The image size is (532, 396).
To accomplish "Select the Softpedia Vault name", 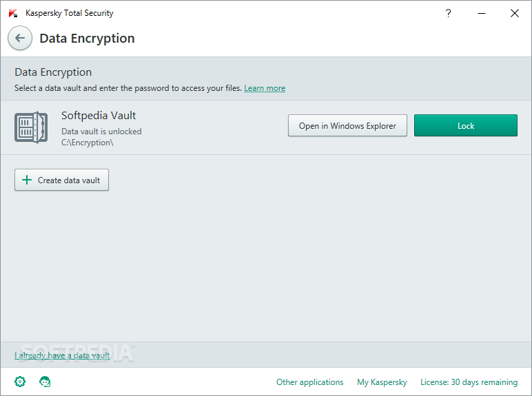I will pyautogui.click(x=99, y=116).
